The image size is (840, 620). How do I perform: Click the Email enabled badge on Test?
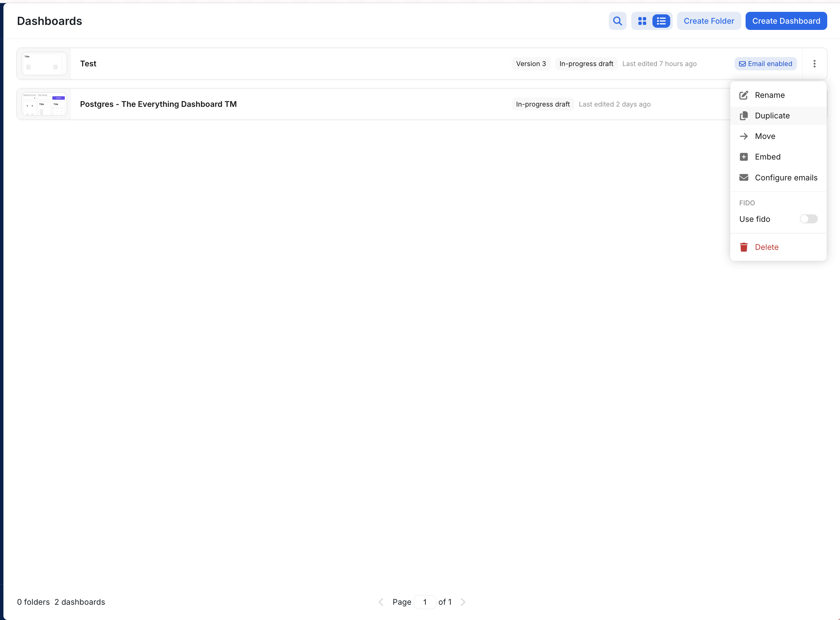[x=765, y=64]
